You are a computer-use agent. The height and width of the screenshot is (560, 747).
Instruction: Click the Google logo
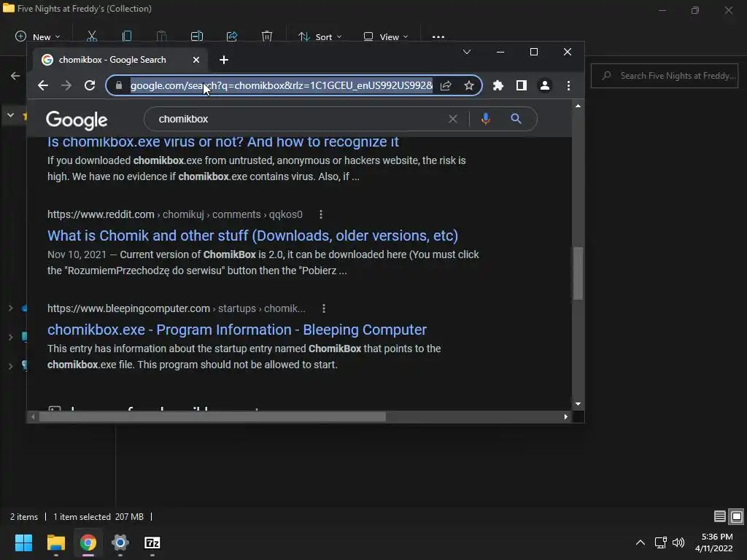point(77,120)
